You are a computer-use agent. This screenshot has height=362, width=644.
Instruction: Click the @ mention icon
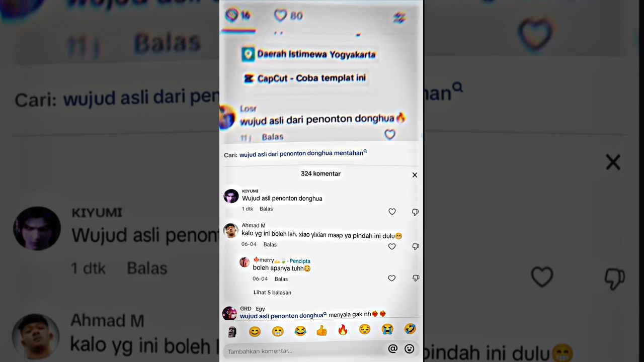click(x=393, y=348)
